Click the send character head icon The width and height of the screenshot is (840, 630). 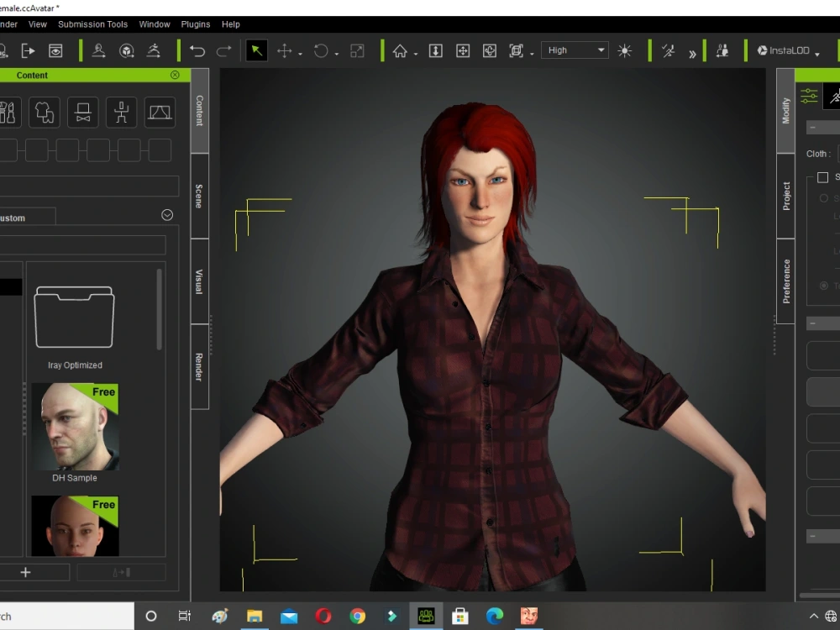98,51
